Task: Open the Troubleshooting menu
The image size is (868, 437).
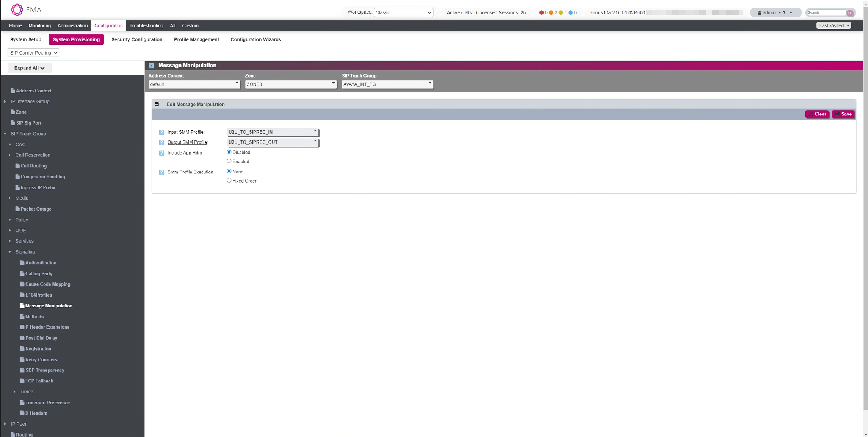Action: pos(146,26)
